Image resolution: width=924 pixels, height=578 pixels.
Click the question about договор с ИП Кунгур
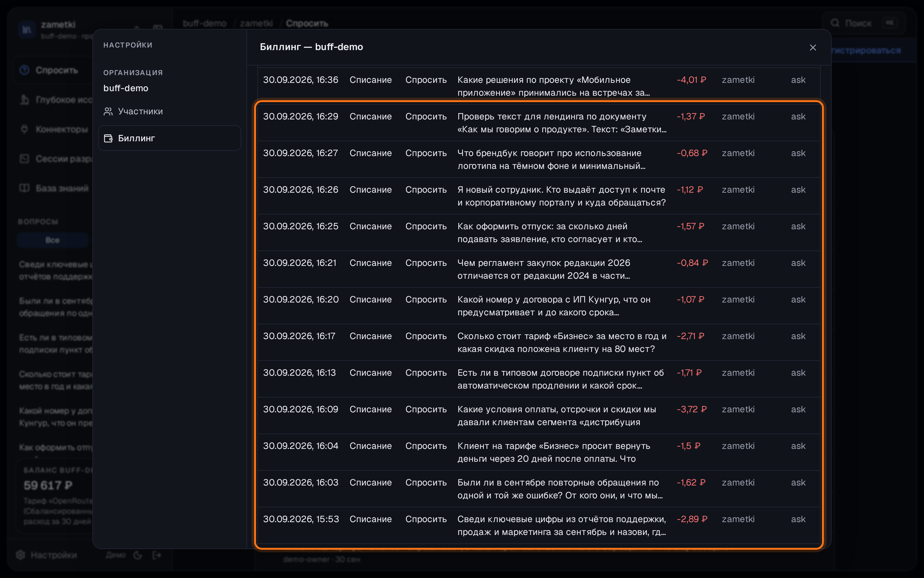[554, 306]
